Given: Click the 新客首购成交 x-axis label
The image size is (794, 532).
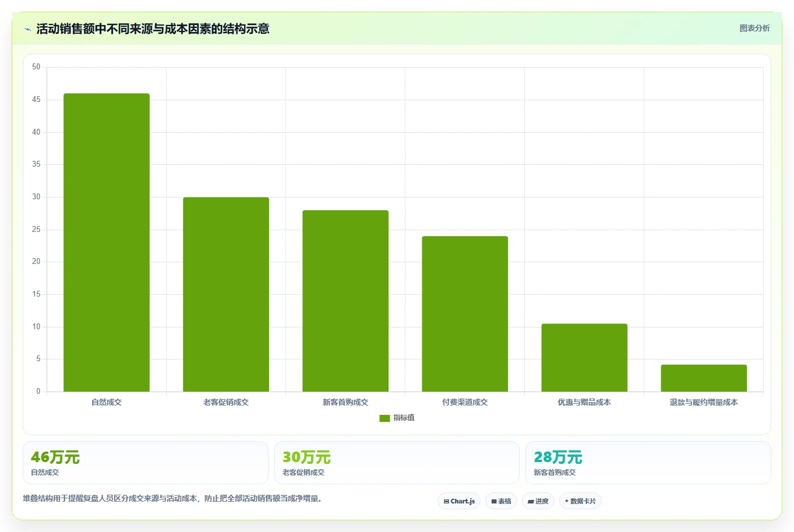Looking at the screenshot, I should (345, 402).
